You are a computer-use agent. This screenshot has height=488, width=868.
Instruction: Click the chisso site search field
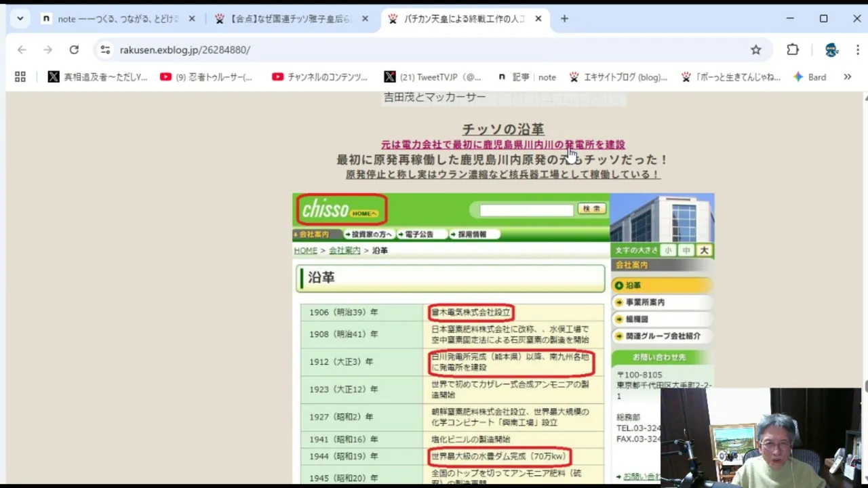(527, 210)
